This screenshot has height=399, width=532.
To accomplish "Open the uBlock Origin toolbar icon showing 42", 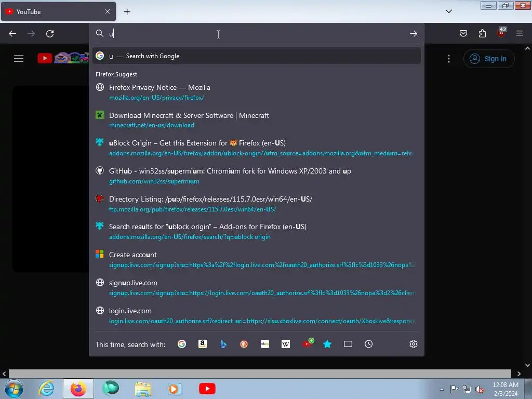I will pos(501,33).
